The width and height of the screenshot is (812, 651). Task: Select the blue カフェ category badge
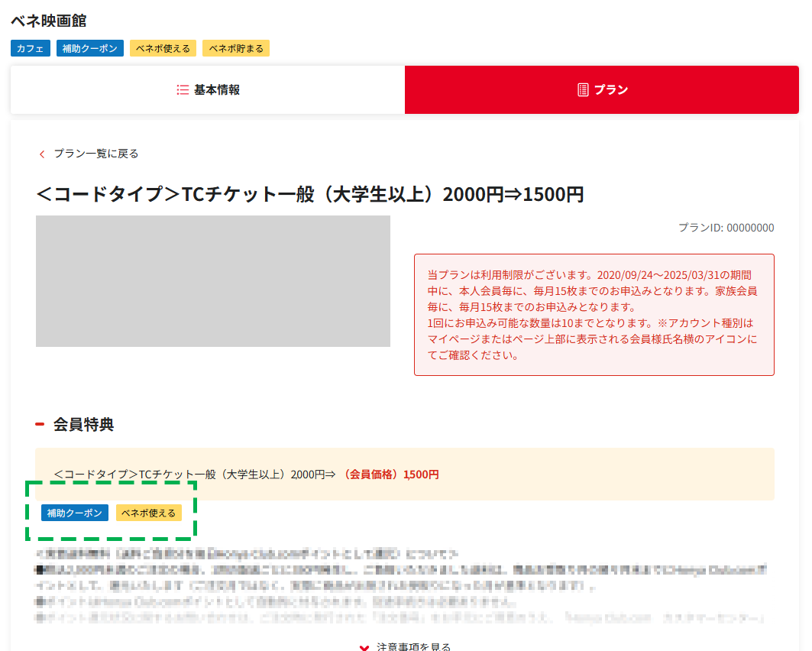pos(30,48)
